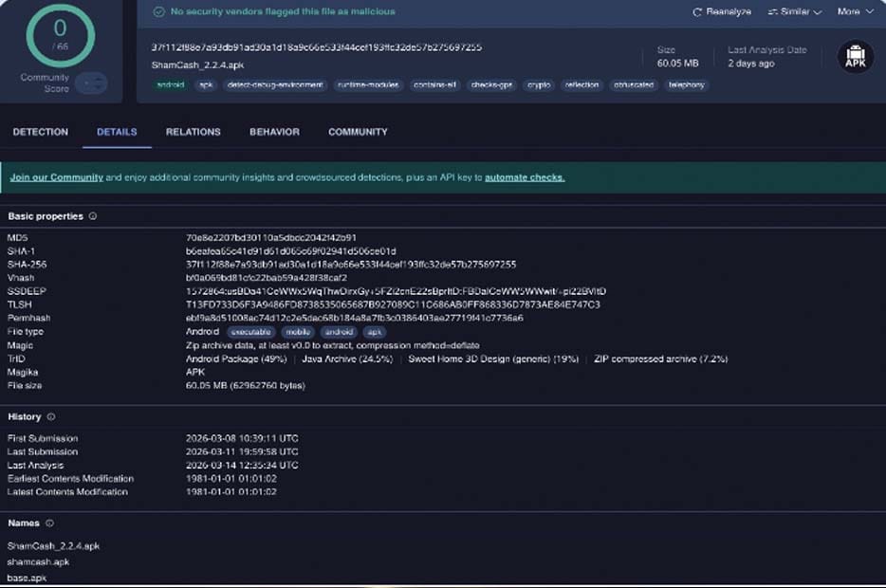
Task: Click the green checkmark no-detections icon
Action: click(x=158, y=12)
